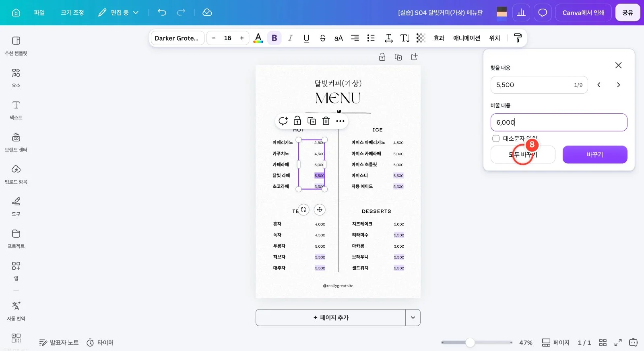644x351 pixels.
Task: Click the 페이지 추가 button
Action: tap(331, 318)
